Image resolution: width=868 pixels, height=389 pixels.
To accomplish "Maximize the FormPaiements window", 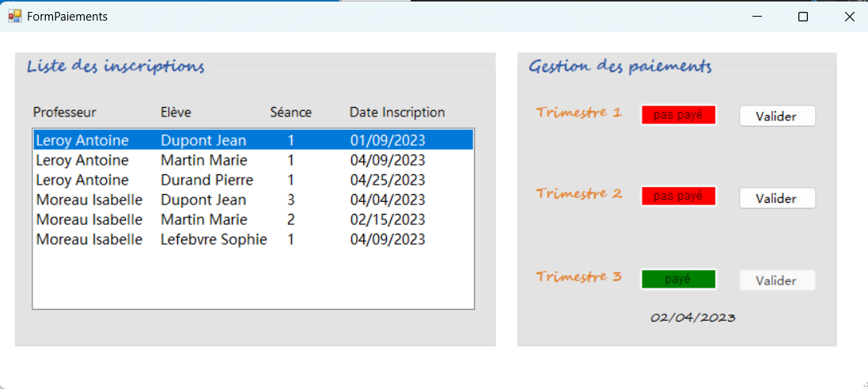I will coord(803,17).
